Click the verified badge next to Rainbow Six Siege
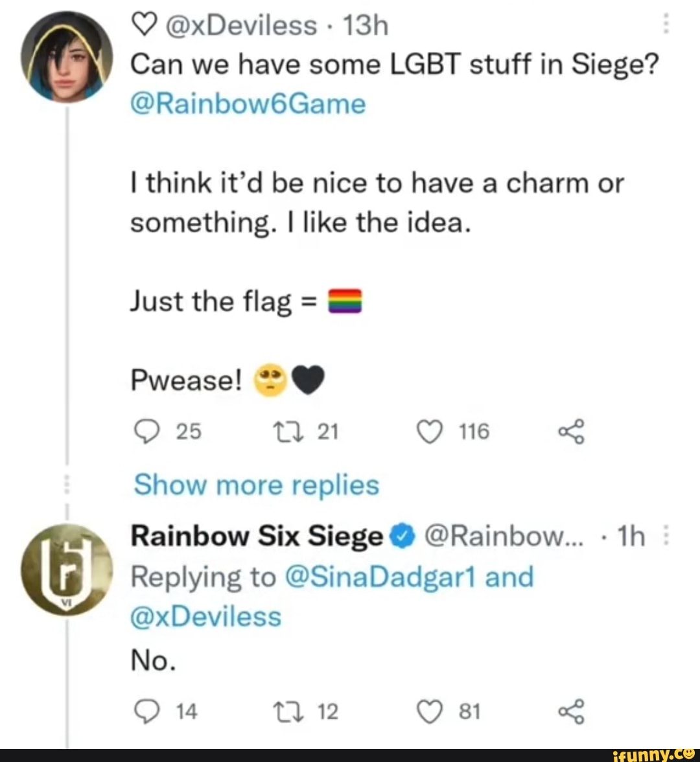 pos(402,536)
